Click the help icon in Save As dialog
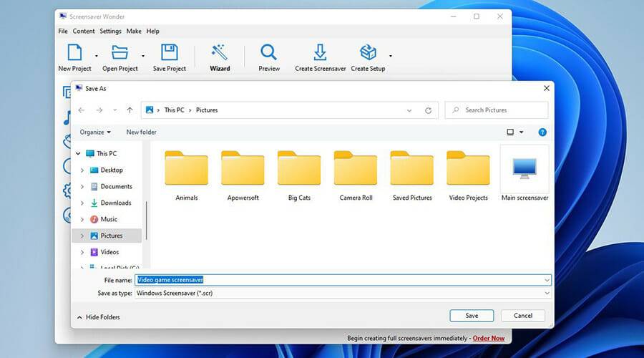The height and width of the screenshot is (358, 644). (x=542, y=132)
